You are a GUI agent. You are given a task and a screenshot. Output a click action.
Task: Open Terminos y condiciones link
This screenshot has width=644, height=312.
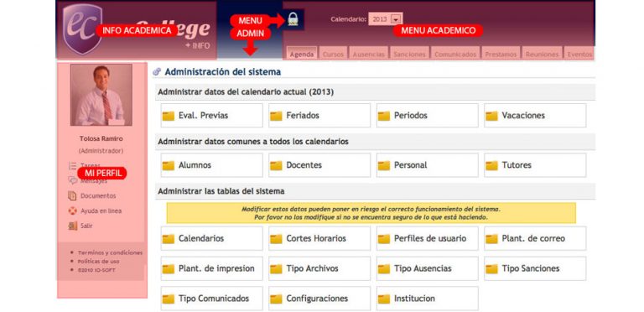coord(110,253)
